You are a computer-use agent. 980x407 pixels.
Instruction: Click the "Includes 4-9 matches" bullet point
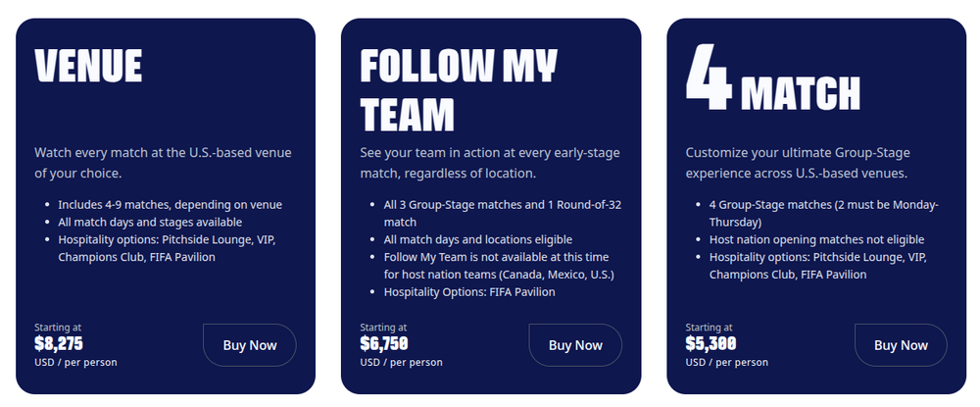point(170,205)
